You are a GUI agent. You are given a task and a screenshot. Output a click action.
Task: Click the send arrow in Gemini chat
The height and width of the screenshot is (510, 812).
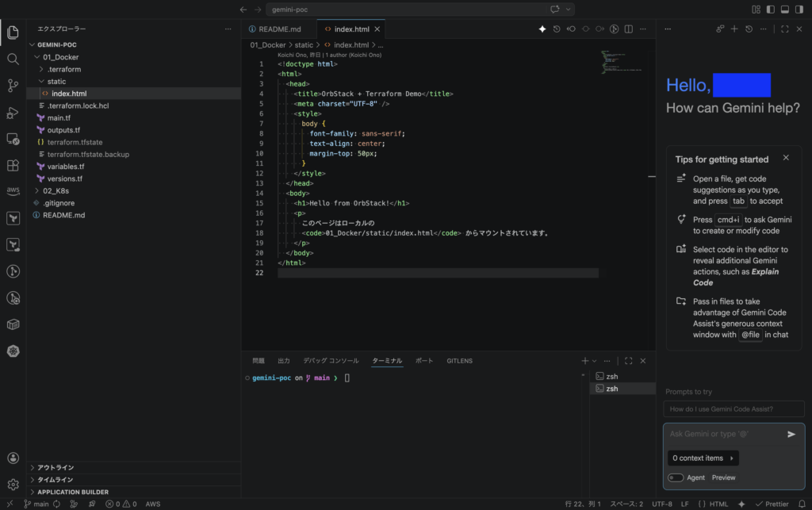791,434
